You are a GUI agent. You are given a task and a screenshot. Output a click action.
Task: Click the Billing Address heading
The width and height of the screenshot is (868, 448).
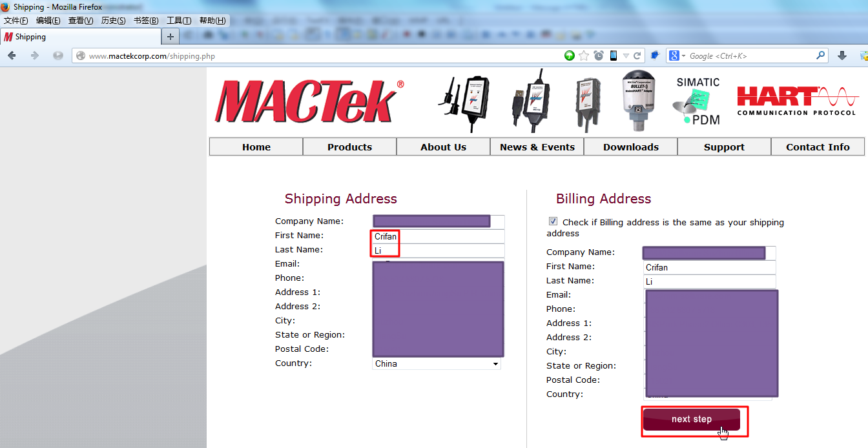click(x=603, y=199)
